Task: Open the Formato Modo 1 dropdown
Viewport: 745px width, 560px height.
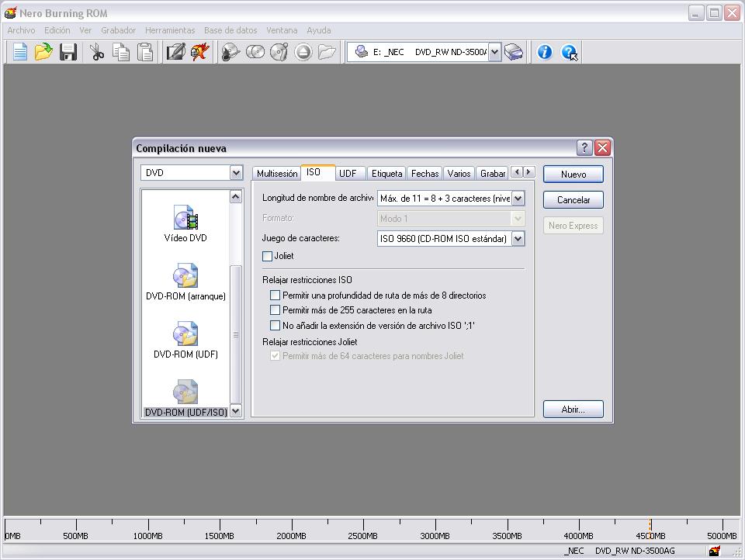Action: click(518, 219)
